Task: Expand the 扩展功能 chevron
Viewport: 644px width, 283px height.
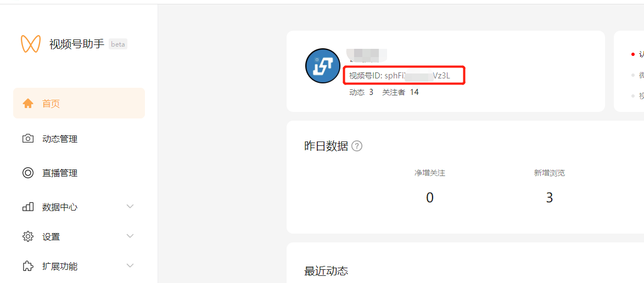Action: 130,265
